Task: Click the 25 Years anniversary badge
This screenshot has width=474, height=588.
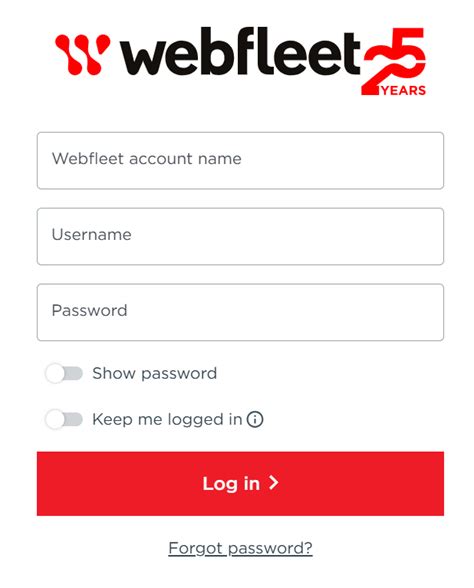Action: point(394,61)
